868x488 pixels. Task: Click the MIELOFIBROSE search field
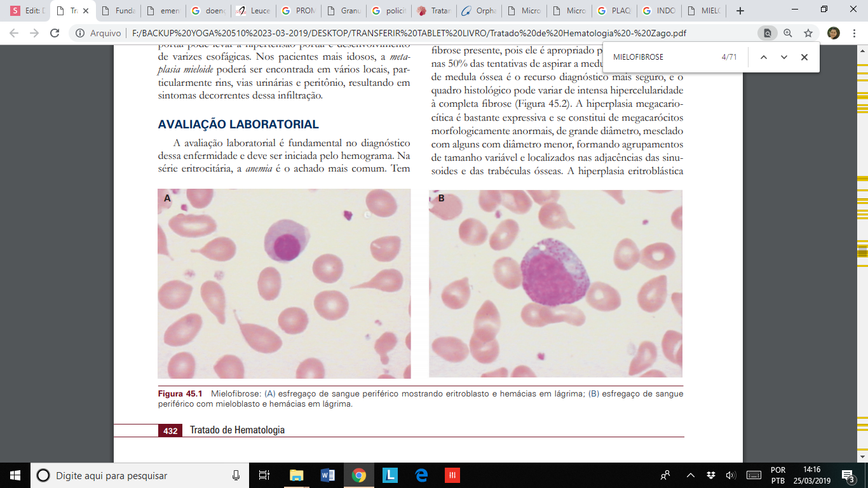661,57
